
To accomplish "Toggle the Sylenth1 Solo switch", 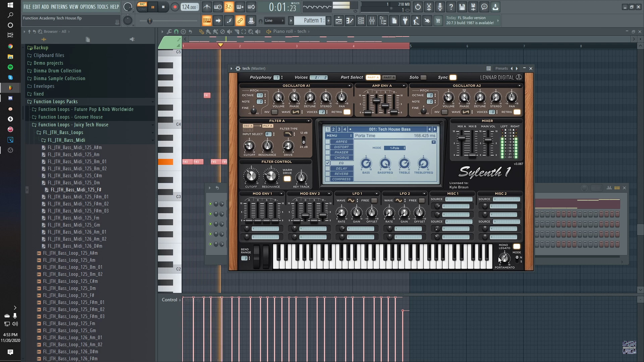I will (x=423, y=77).
